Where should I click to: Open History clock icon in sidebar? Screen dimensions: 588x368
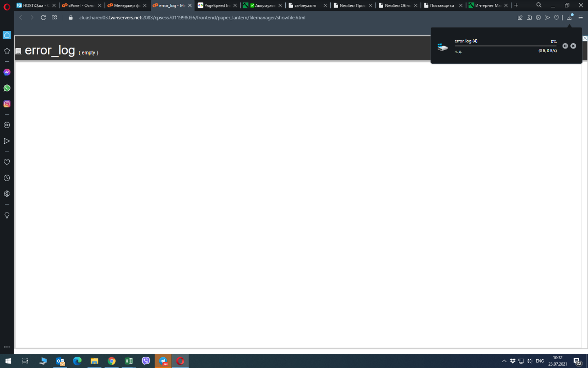pos(7,178)
